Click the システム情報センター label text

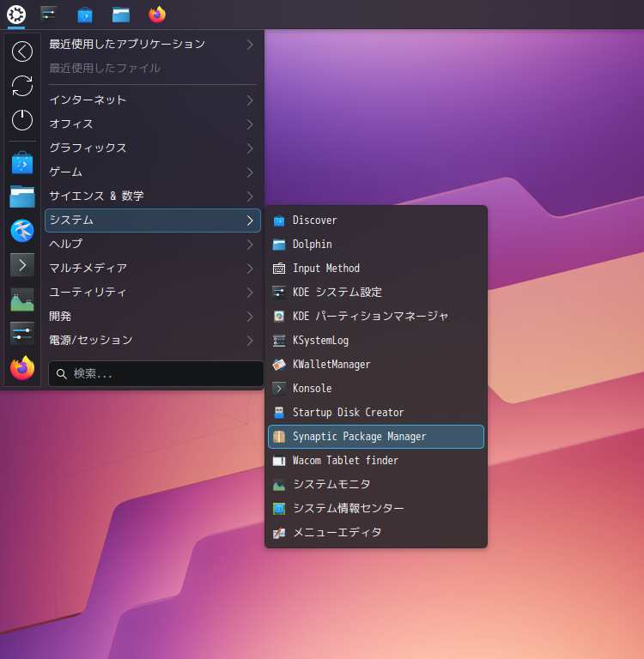coord(349,509)
